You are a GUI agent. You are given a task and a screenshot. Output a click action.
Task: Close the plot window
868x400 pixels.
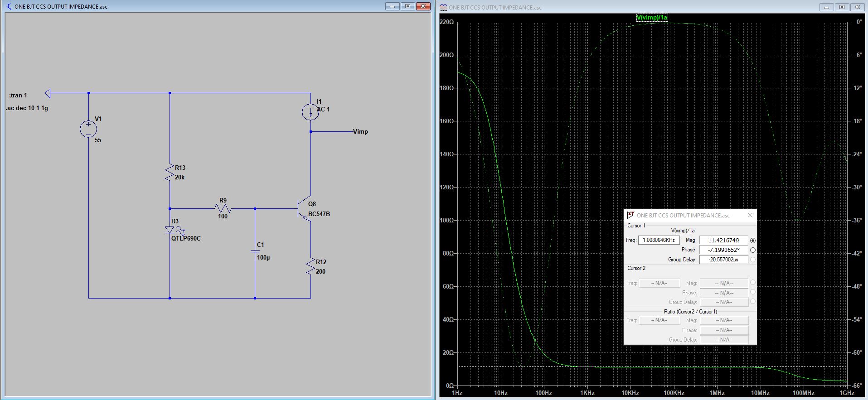857,7
